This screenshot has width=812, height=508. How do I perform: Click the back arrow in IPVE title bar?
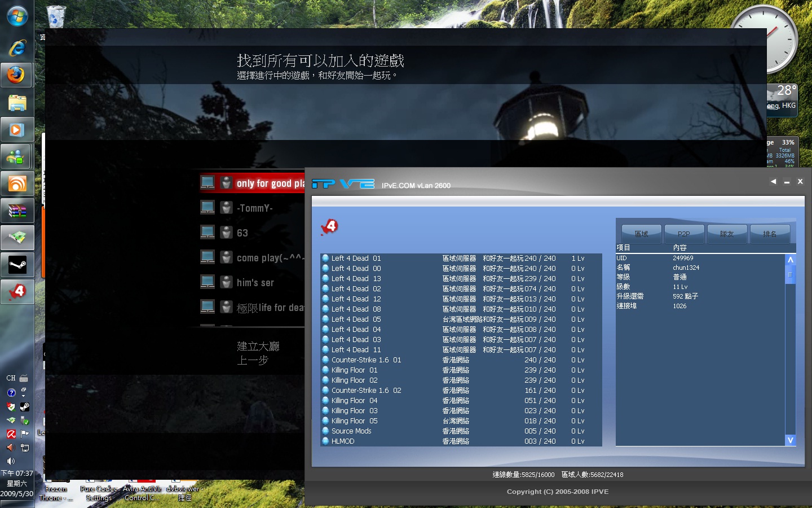pos(773,182)
